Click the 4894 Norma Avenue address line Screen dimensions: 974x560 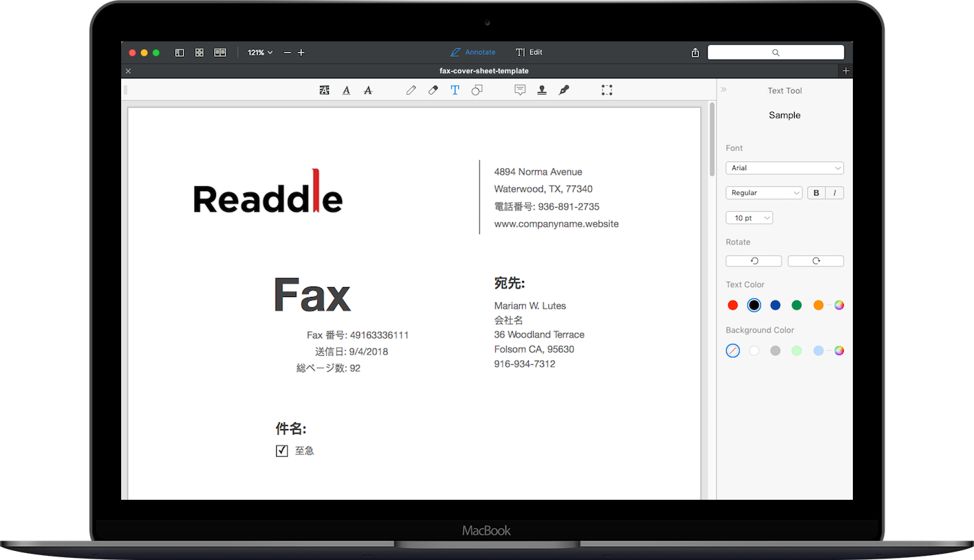[538, 172]
